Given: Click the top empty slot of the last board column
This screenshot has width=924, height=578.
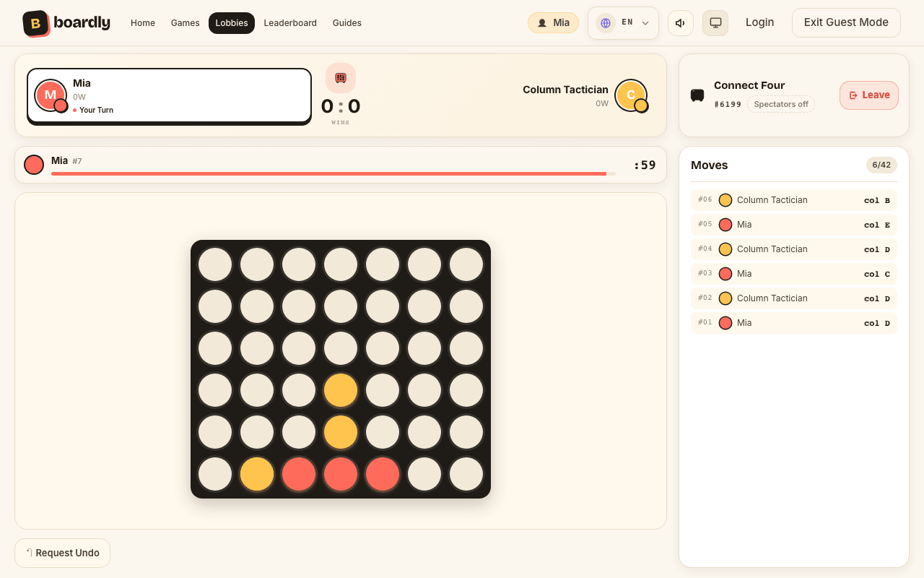Looking at the screenshot, I should pos(466,264).
